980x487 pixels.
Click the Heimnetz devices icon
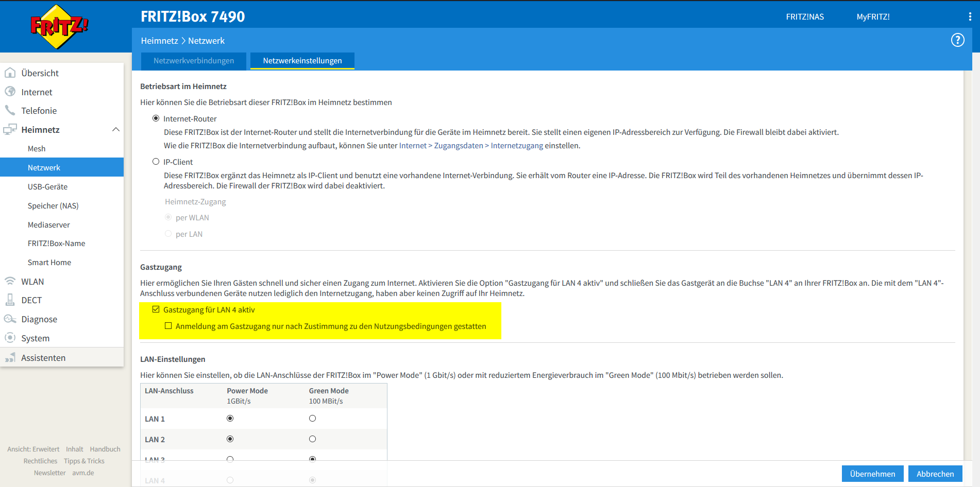click(x=10, y=129)
